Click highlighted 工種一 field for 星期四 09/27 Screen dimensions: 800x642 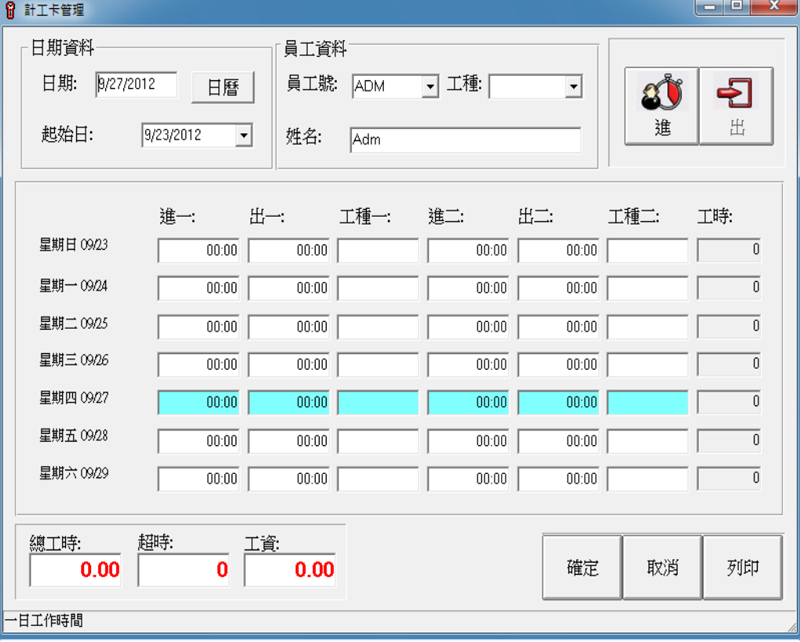point(378,403)
